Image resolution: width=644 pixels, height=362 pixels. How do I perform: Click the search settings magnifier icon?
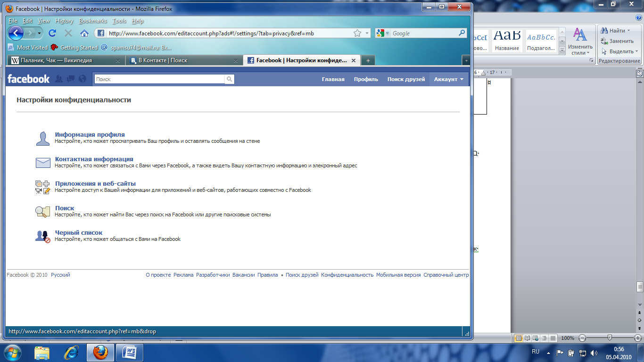43,212
